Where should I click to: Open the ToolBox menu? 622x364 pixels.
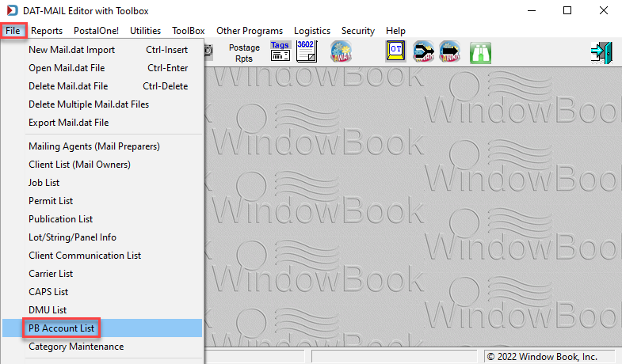[x=188, y=31]
